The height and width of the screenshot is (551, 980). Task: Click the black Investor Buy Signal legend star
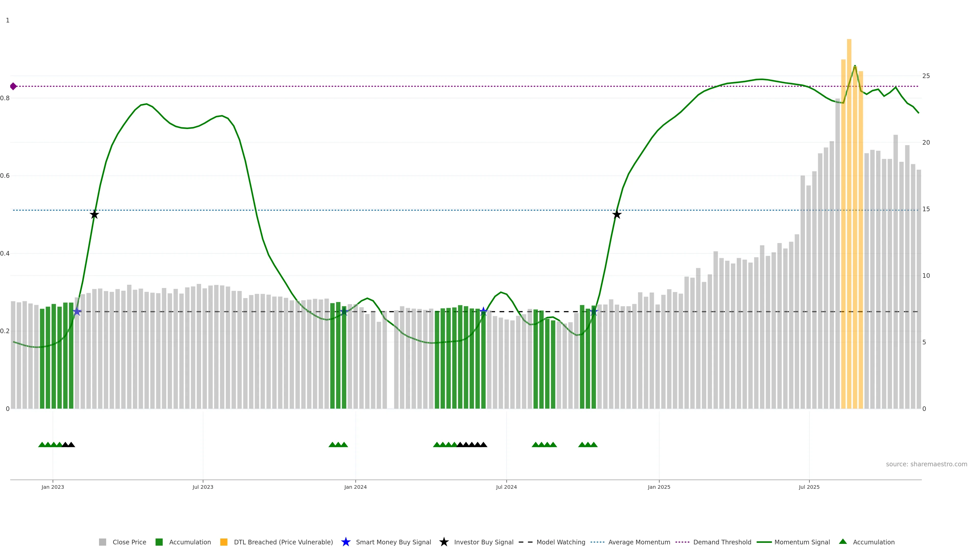(x=444, y=542)
